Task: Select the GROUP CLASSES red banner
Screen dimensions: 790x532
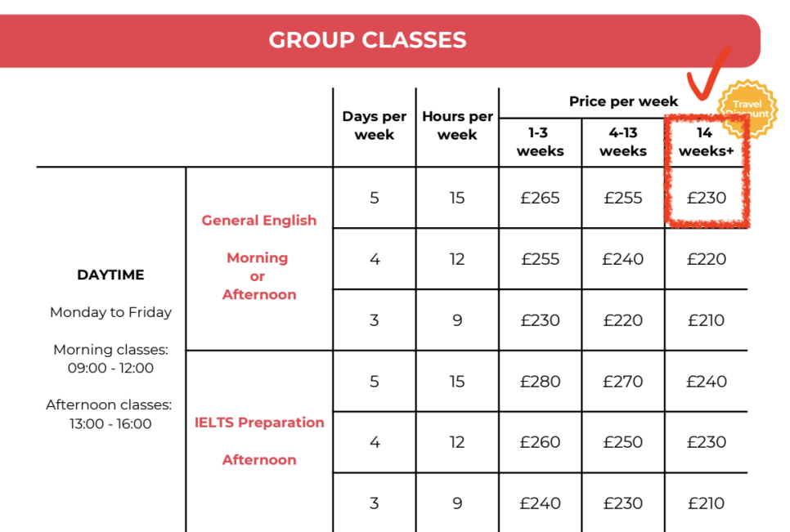Action: 380,41
